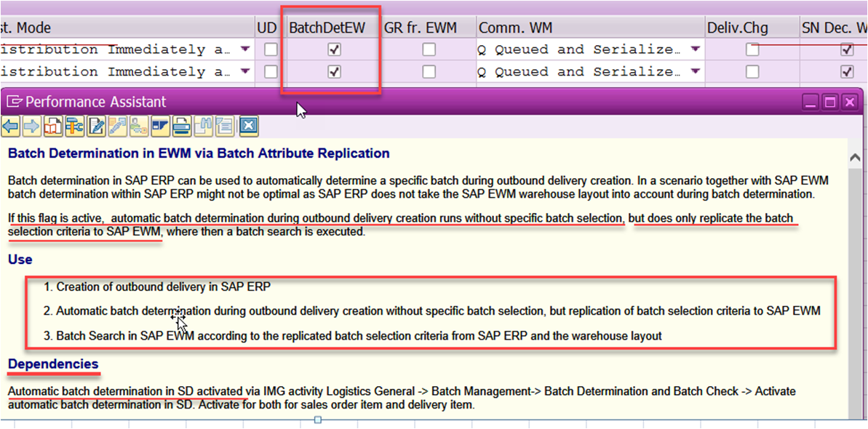Click the greyed-out binoculars Find icon

click(x=202, y=127)
